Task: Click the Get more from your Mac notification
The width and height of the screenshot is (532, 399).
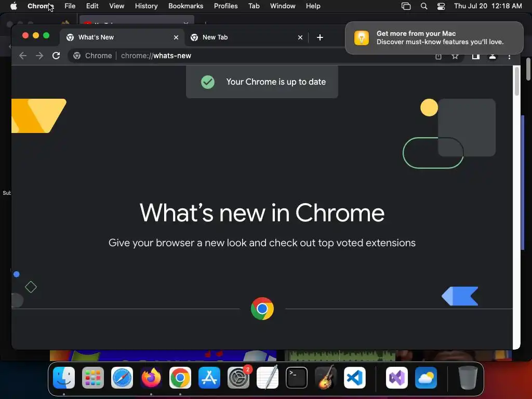Action: click(x=434, y=37)
